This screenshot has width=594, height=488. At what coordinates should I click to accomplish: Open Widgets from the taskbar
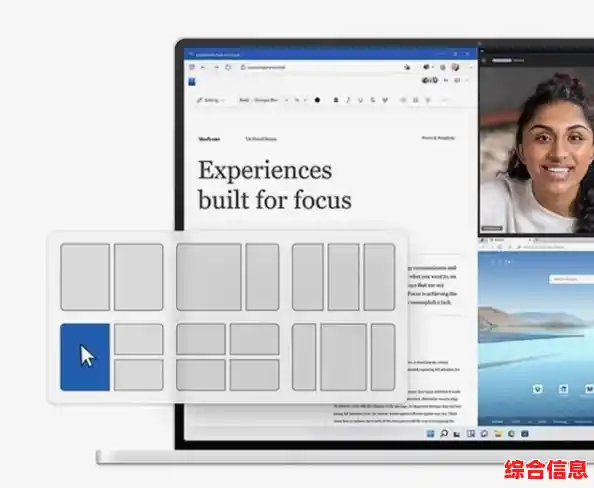click(x=471, y=433)
